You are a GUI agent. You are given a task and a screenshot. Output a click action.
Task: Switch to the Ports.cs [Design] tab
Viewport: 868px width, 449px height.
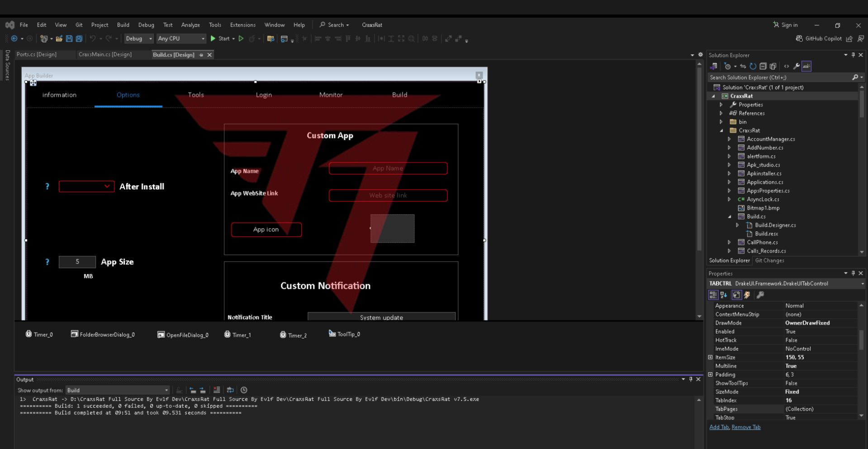click(x=37, y=54)
